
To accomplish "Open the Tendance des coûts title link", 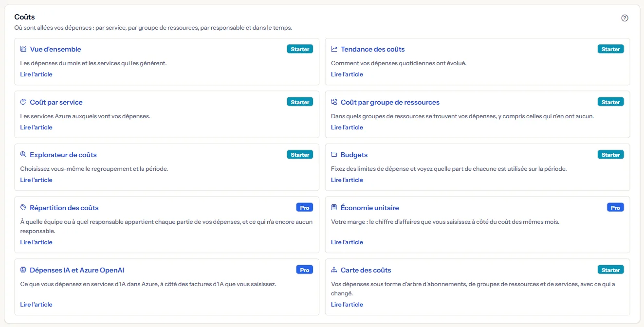I will [x=372, y=49].
